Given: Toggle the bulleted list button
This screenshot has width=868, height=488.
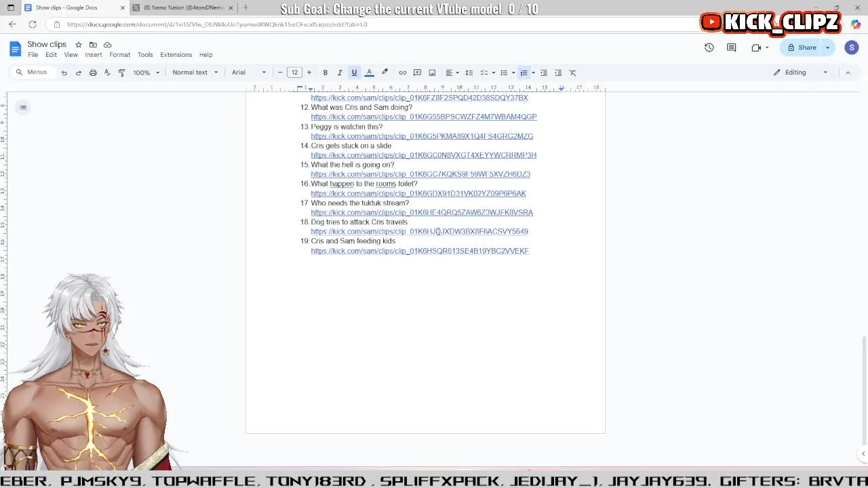Looking at the screenshot, I should [503, 73].
